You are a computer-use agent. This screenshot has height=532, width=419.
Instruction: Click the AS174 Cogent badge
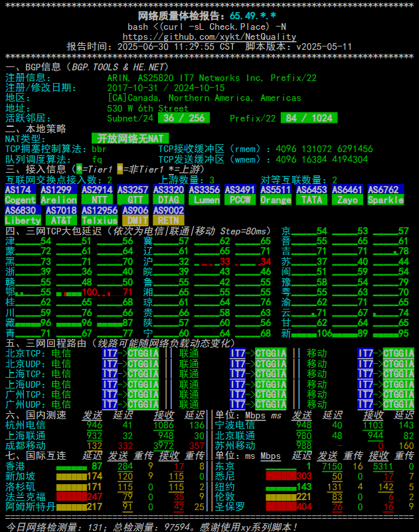point(21,195)
